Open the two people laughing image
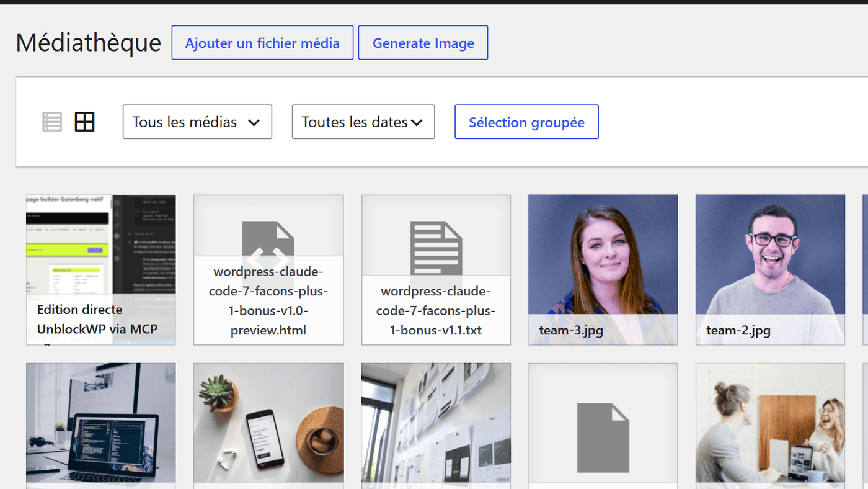This screenshot has height=489, width=868. coord(770,426)
